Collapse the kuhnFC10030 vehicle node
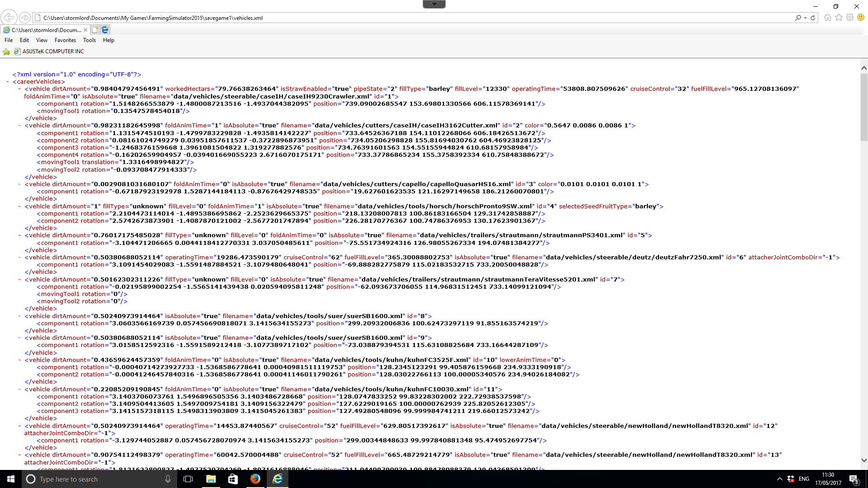The height and width of the screenshot is (488, 868). (20, 389)
